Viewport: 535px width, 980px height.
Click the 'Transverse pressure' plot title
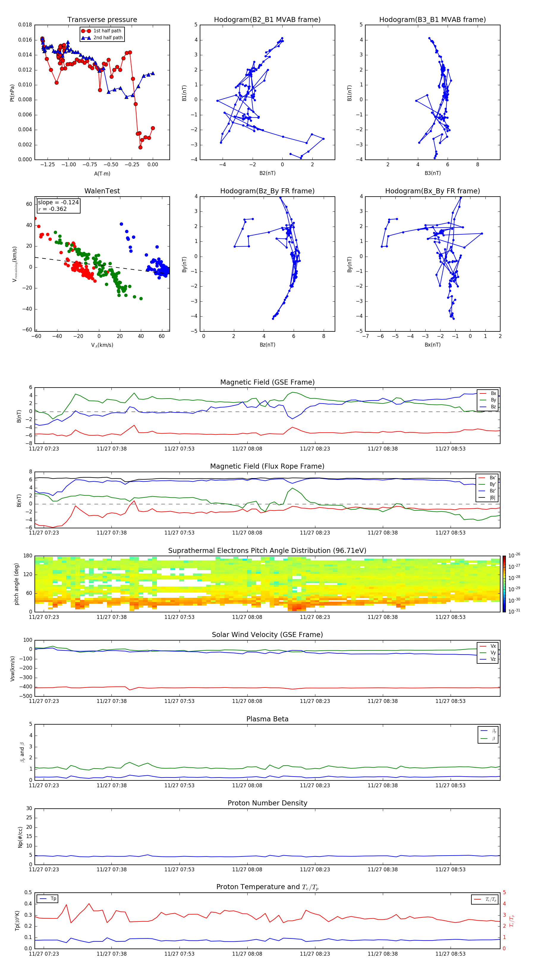102,19
